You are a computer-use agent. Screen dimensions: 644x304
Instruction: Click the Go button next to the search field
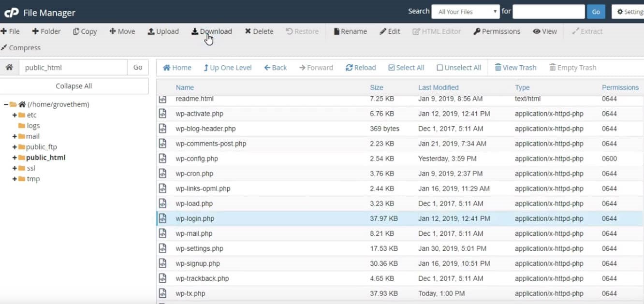(x=596, y=11)
